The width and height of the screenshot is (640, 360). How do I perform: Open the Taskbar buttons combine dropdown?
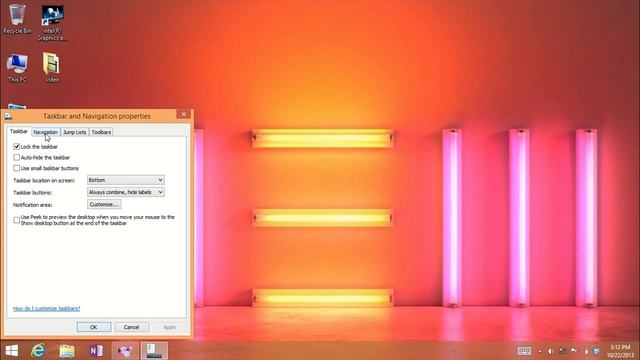click(126, 192)
